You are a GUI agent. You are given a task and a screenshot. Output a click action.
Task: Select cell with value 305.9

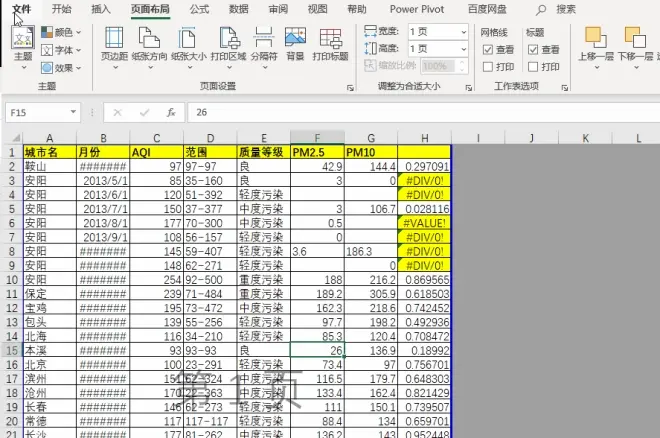click(371, 294)
